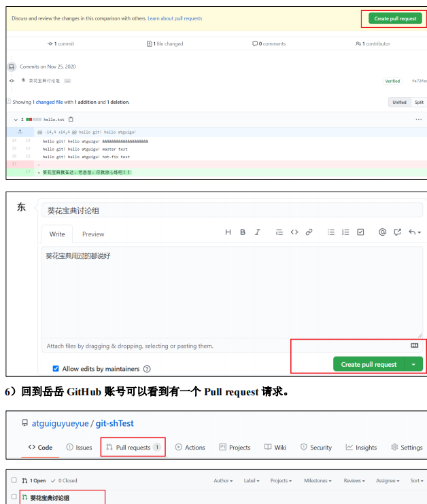Filter by 1 Open pull requests
This screenshot has width=427, height=504.
[x=34, y=480]
